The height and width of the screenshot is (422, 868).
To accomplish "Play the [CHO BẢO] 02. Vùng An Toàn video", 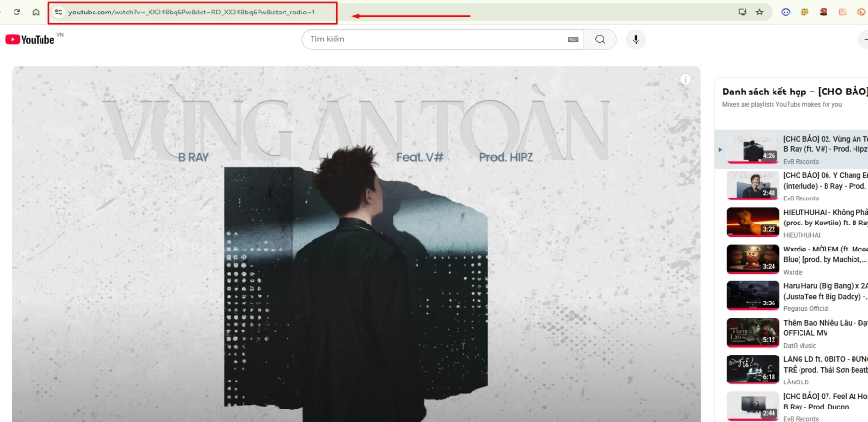I will pos(826,145).
